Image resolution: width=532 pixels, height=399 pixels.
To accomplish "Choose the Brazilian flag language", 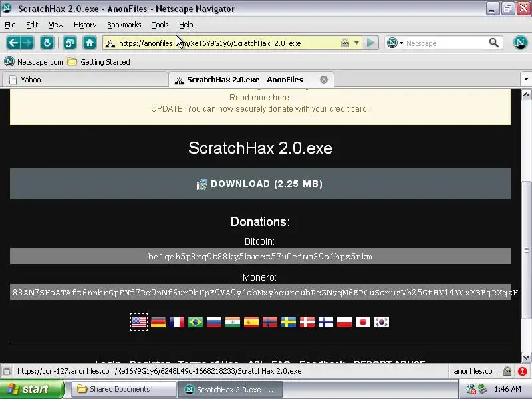I will pyautogui.click(x=196, y=322).
